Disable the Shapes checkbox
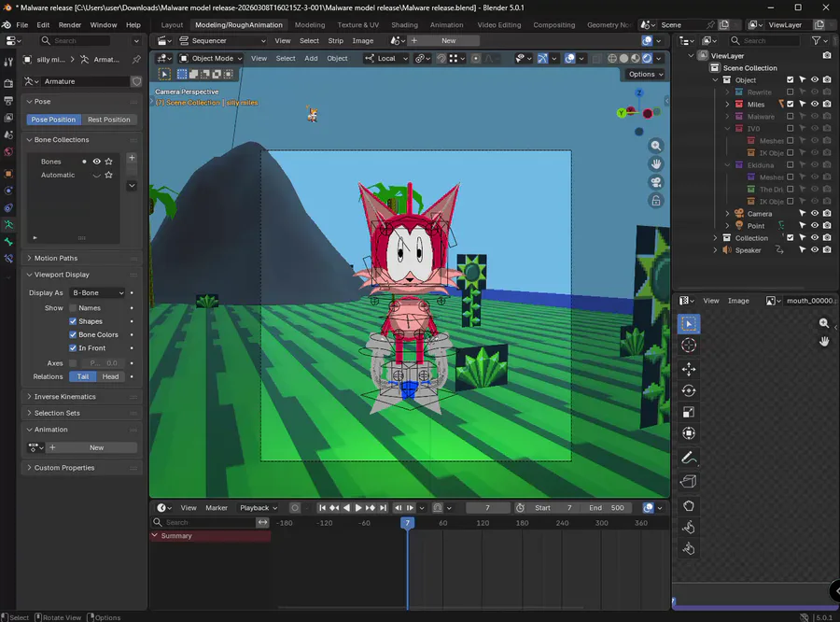Viewport: 840px width, 622px height. 73,321
